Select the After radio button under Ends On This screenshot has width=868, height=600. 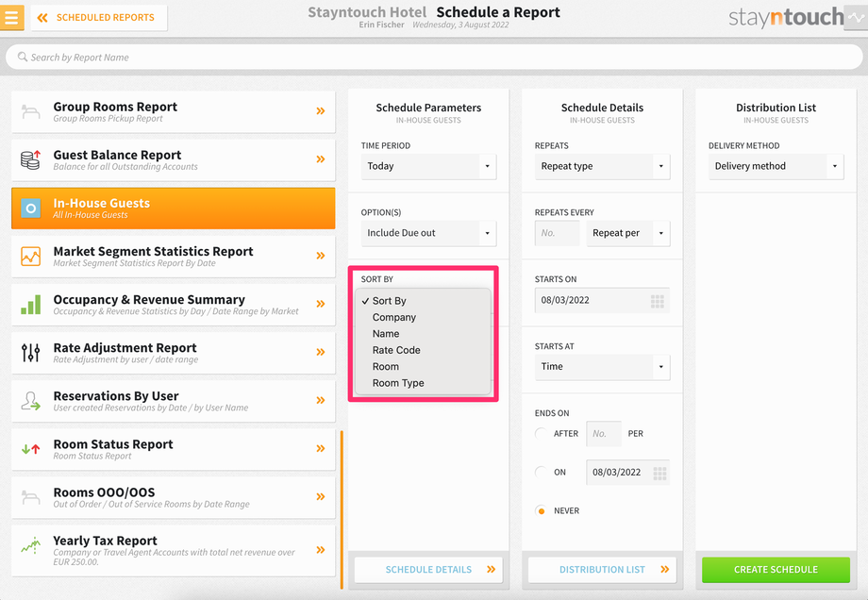541,433
